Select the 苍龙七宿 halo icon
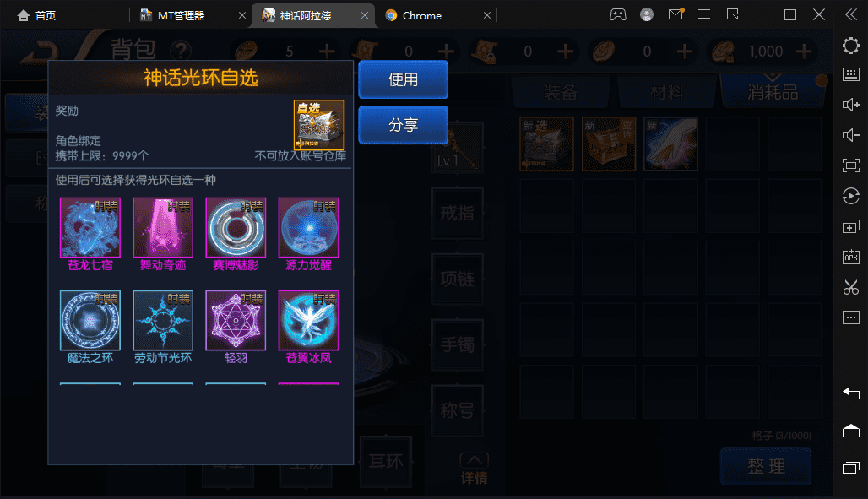Image resolution: width=868 pixels, height=499 pixels. (x=90, y=228)
